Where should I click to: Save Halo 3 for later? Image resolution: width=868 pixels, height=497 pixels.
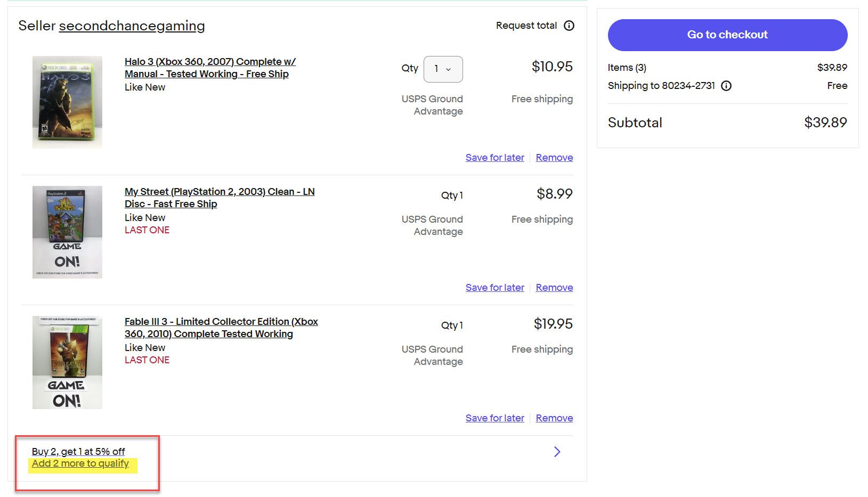495,158
